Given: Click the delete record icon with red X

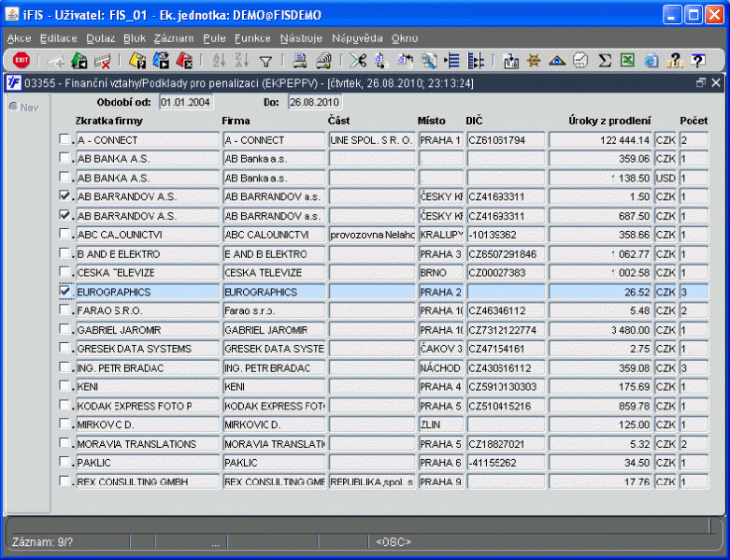Looking at the screenshot, I should pyautogui.click(x=103, y=61).
